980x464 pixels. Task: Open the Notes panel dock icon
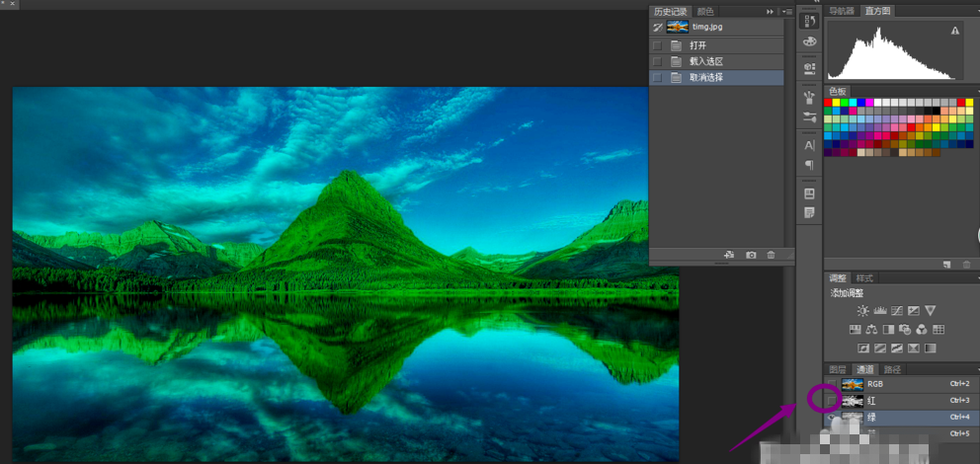[810, 213]
